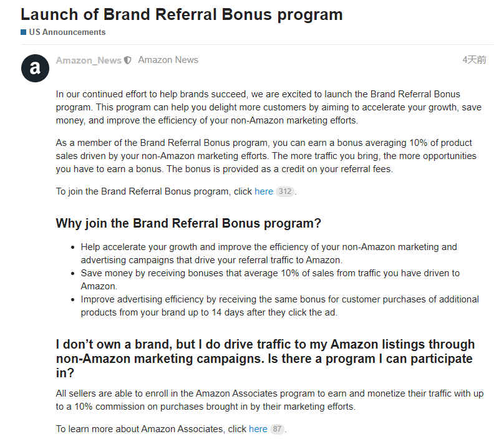Open the US Announcements category
Image resolution: width=504 pixels, height=439 pixels.
67,32
